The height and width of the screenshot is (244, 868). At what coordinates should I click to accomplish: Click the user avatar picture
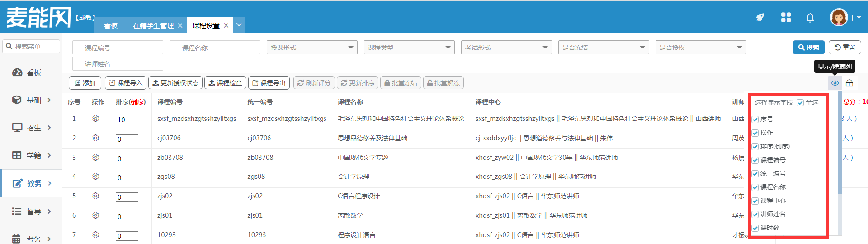839,18
